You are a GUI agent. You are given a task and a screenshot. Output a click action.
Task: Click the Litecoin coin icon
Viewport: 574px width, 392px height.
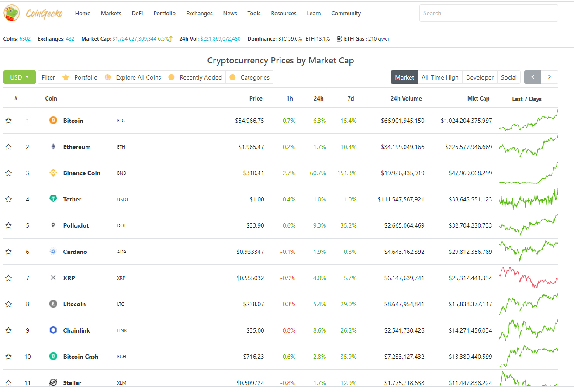pos(53,304)
